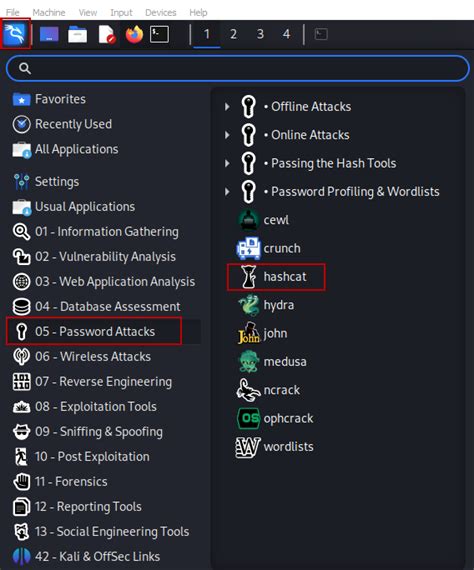Click the Information Gathering magnifier icon

[21, 232]
